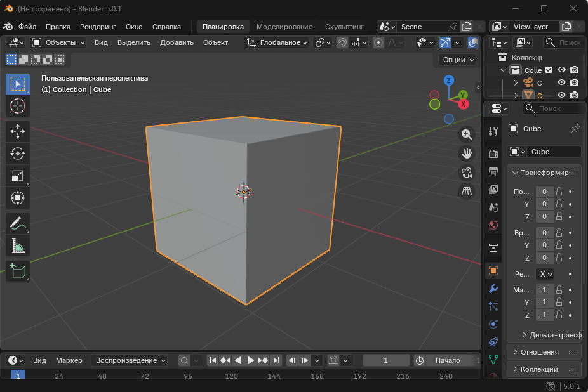Image resolution: width=588 pixels, height=392 pixels.
Task: Open the Physics properties tab
Action: point(493,323)
